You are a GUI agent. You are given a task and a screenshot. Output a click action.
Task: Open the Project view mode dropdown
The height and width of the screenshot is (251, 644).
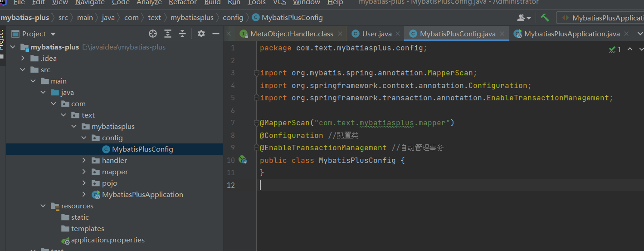coord(53,34)
